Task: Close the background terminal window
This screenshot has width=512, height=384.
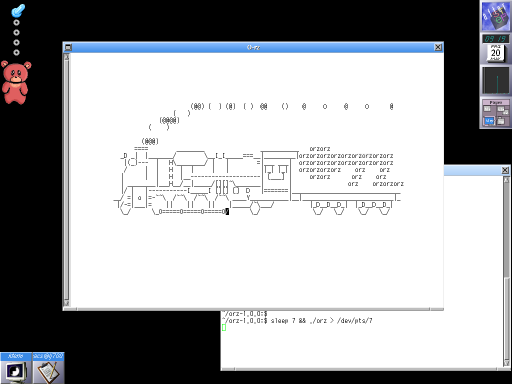Action: point(505,170)
